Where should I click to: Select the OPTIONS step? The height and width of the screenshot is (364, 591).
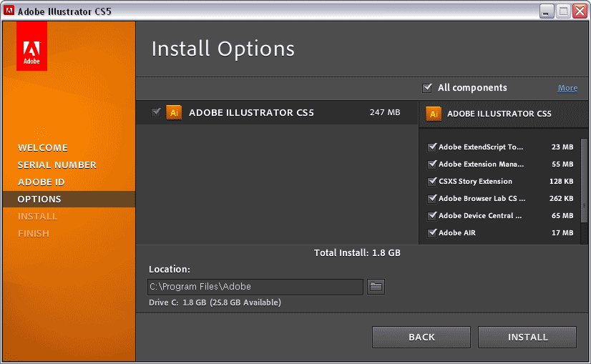click(69, 200)
